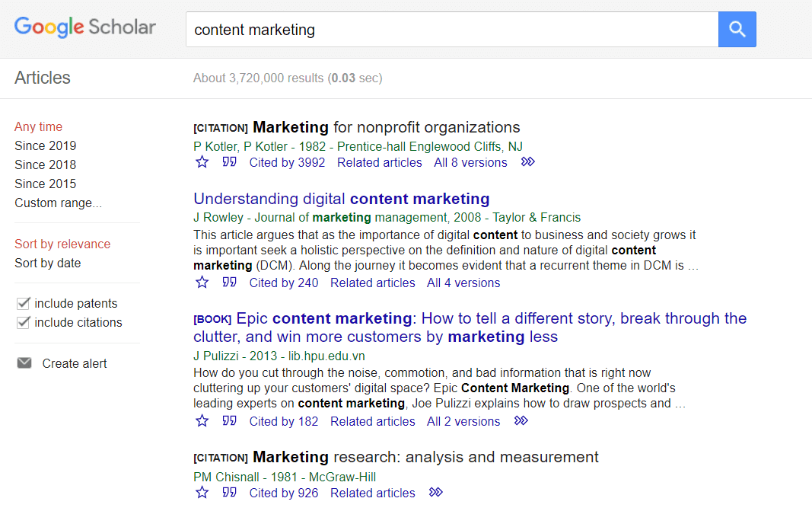
Task: Open Custom range time filter
Action: 58,203
